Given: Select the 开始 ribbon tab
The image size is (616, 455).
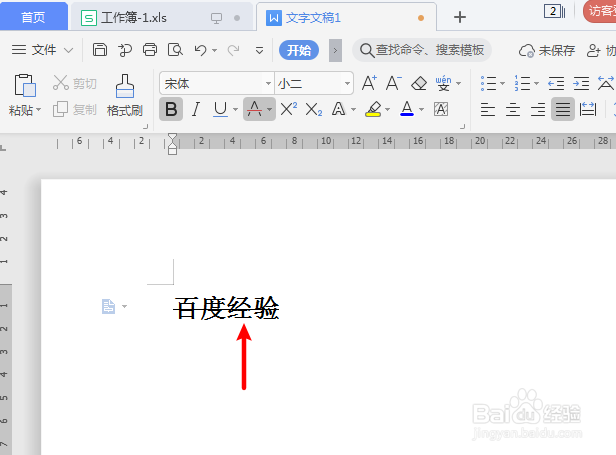Looking at the screenshot, I should pos(299,50).
